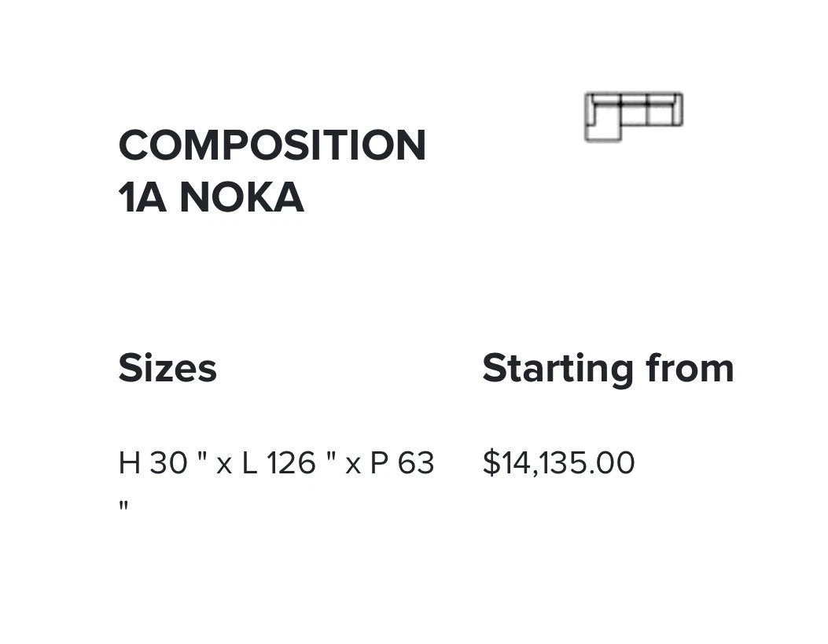Image resolution: width=828 pixels, height=644 pixels.
Task: Click the inch mark on the second sizes line
Action: coord(123,504)
